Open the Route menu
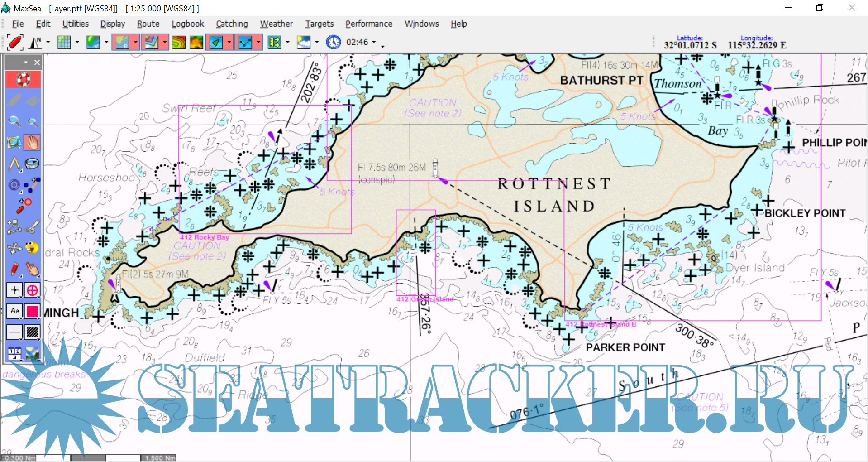Image resolution: width=868 pixels, height=462 pixels. (148, 24)
